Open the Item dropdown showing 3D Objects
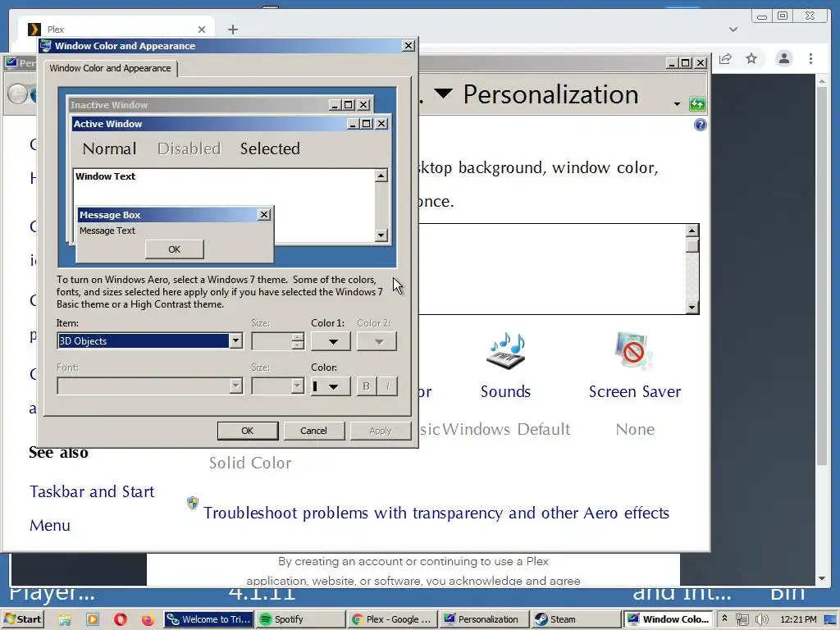 point(235,341)
